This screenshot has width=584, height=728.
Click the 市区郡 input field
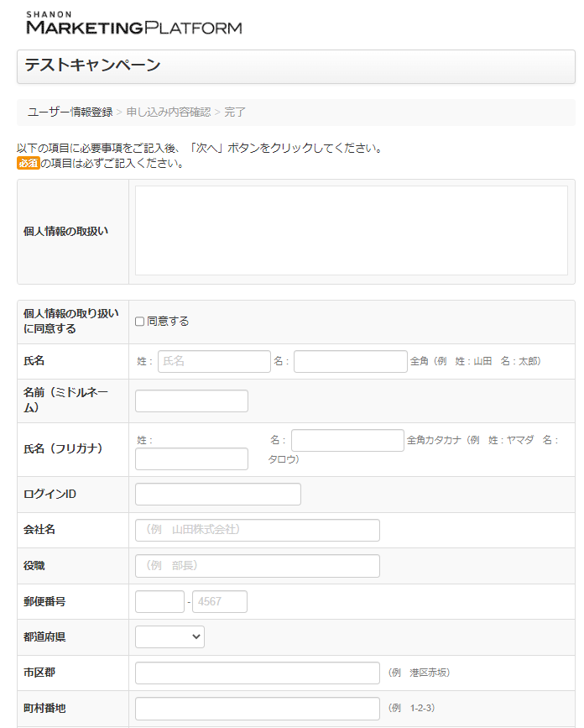click(258, 673)
